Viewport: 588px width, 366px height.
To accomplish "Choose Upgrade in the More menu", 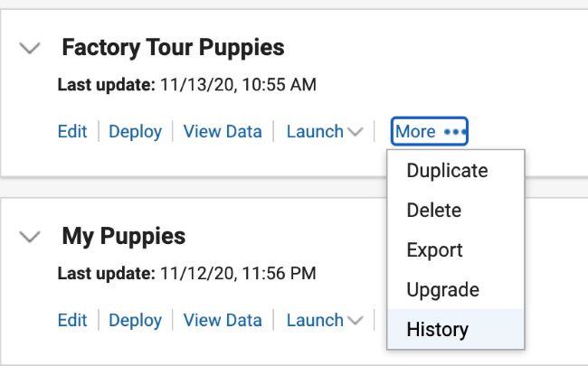I will 442,290.
